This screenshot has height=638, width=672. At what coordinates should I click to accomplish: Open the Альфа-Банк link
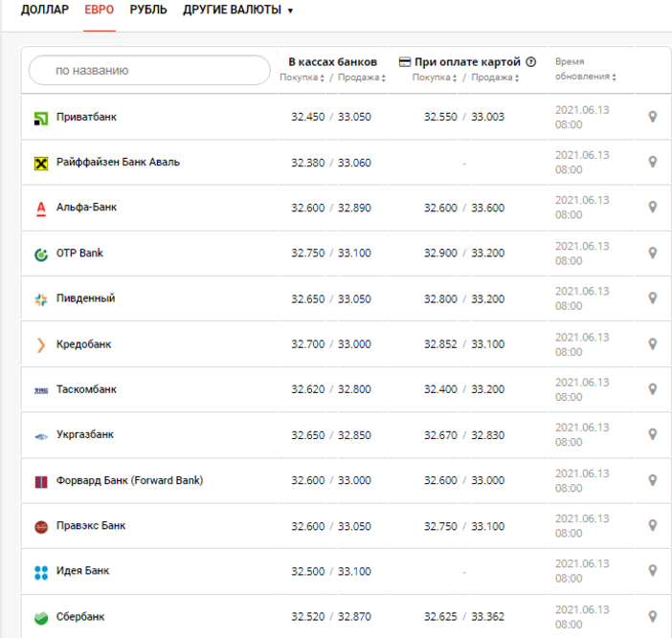86,208
